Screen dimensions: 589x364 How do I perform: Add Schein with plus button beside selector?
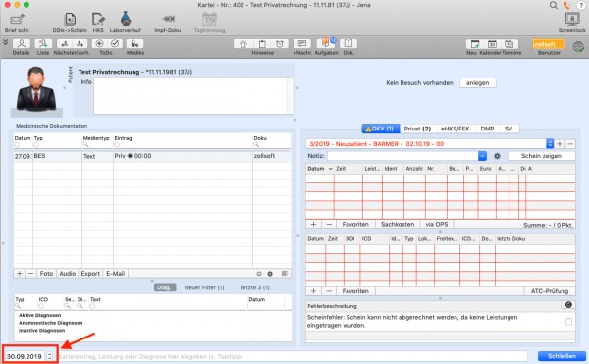(560, 143)
